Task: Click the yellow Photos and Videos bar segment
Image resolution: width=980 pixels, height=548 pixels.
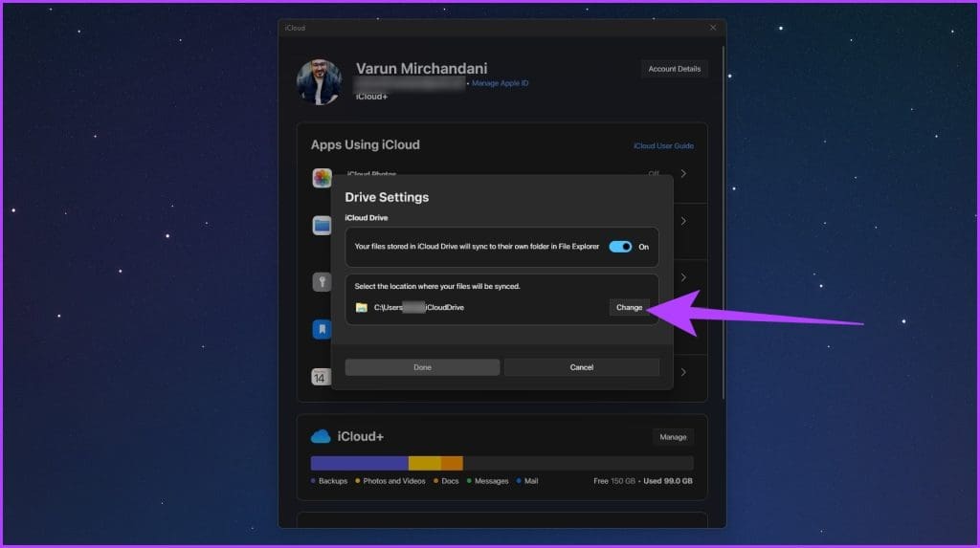Action: (425, 463)
